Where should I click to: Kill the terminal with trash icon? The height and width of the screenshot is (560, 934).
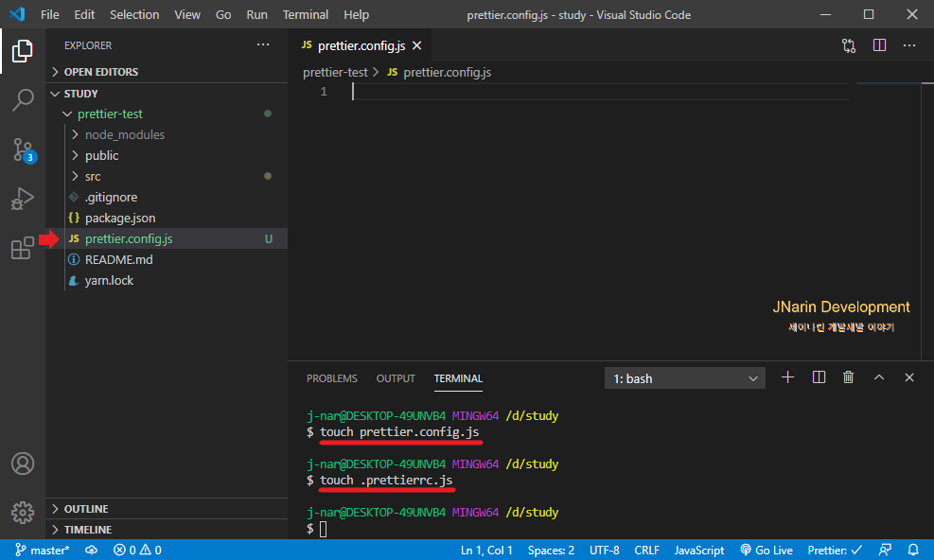848,377
